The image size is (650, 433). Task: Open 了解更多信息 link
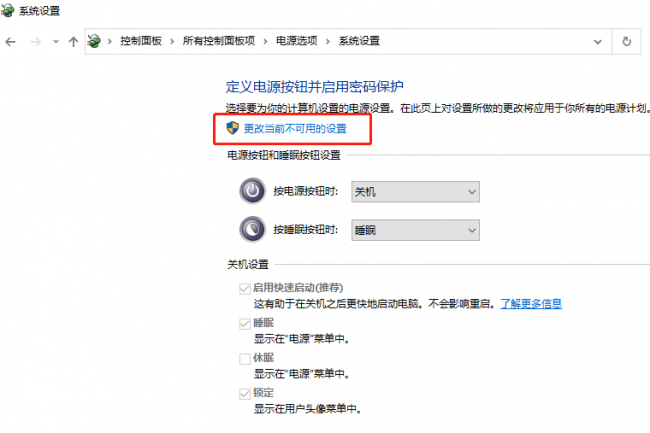(531, 304)
